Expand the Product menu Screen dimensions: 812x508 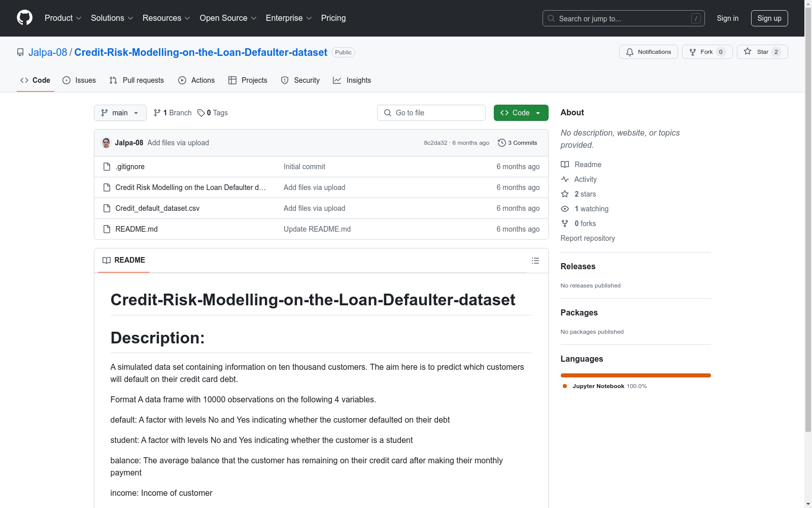63,18
